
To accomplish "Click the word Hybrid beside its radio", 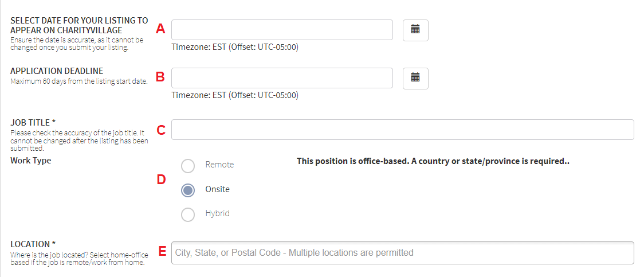I will 217,214.
